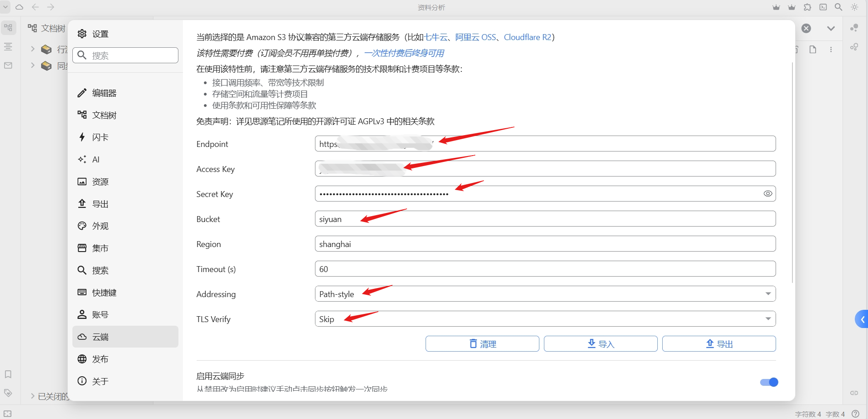Click the 导出 button below TLS Verify
Viewport: 868px width, 419px height.
pos(719,344)
